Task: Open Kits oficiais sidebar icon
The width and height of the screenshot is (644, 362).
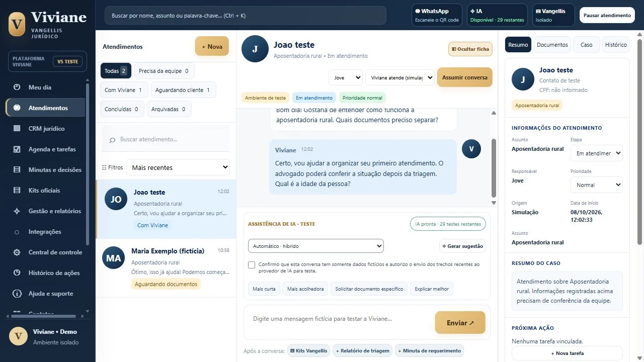Action: coord(17,191)
